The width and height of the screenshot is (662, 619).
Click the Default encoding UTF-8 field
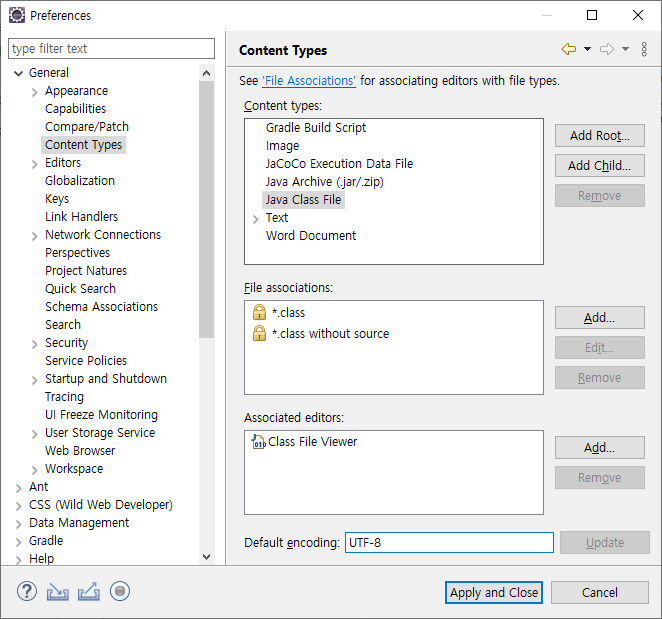[449, 543]
